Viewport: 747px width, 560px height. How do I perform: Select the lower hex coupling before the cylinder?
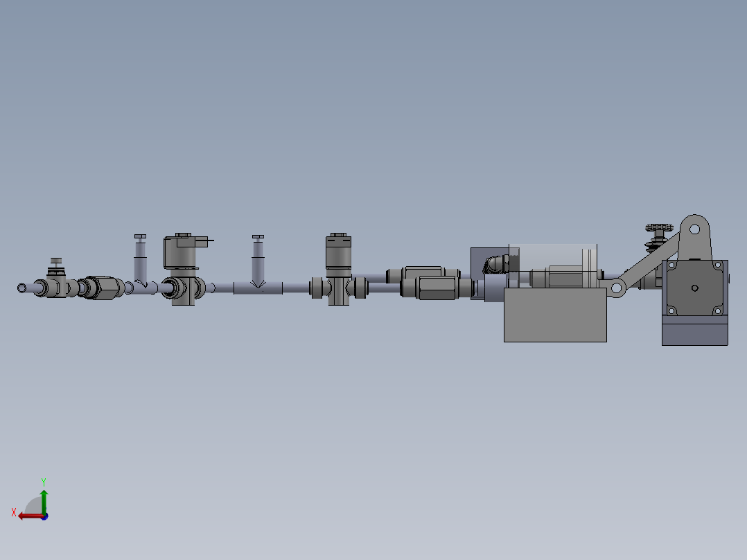[437, 288]
